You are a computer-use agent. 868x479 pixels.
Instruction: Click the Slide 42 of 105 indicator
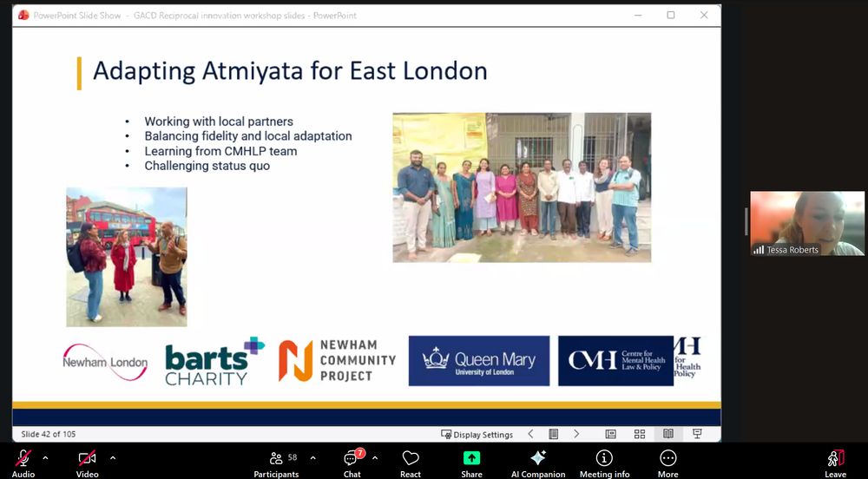[x=48, y=434]
